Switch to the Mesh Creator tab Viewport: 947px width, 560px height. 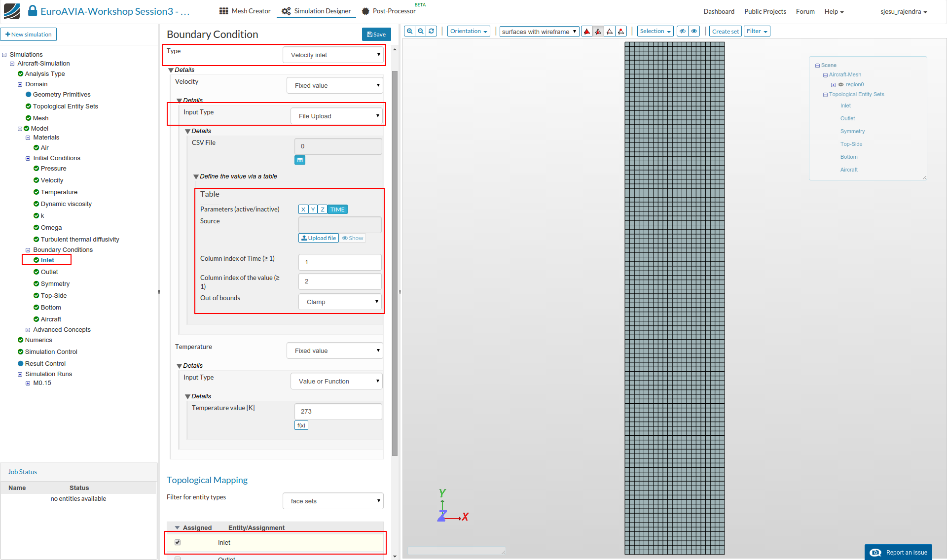tap(245, 11)
